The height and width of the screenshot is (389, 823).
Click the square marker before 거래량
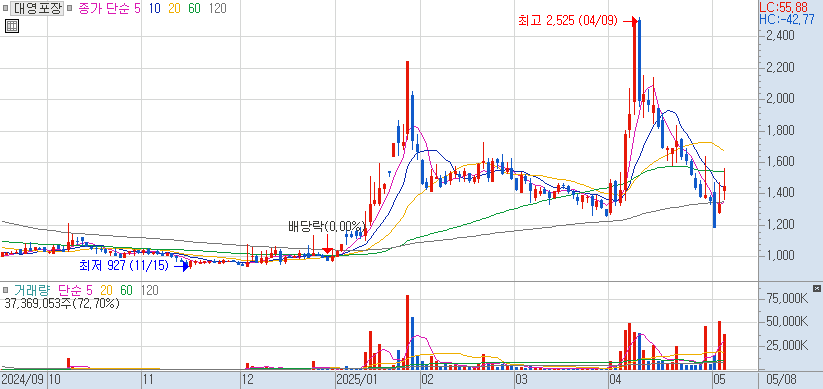(5, 290)
